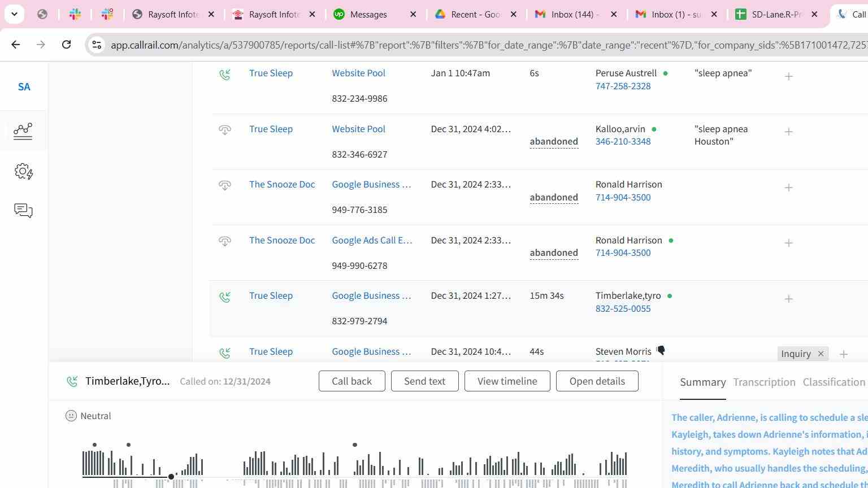
Task: Remove the Inquiry tag
Action: point(821,354)
